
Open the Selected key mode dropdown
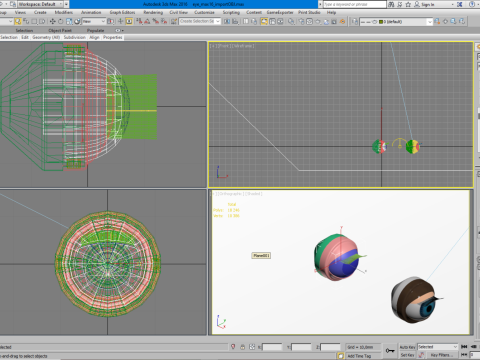[x=438, y=347]
